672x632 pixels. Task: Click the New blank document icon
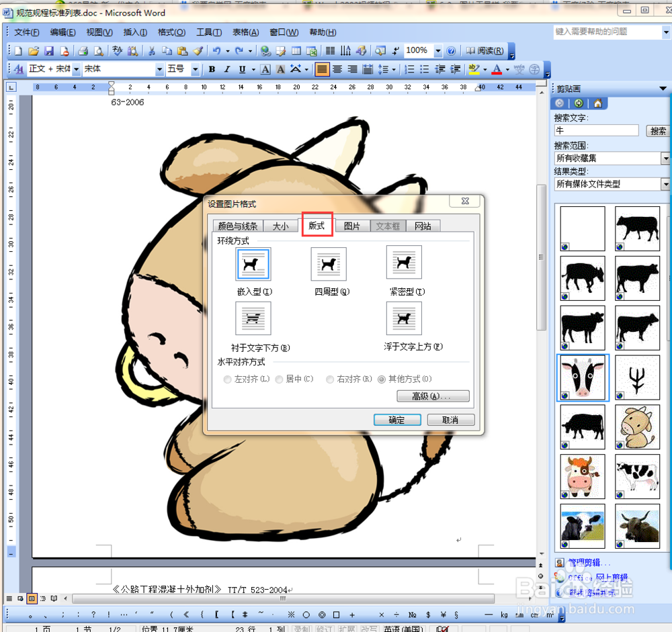(18, 51)
